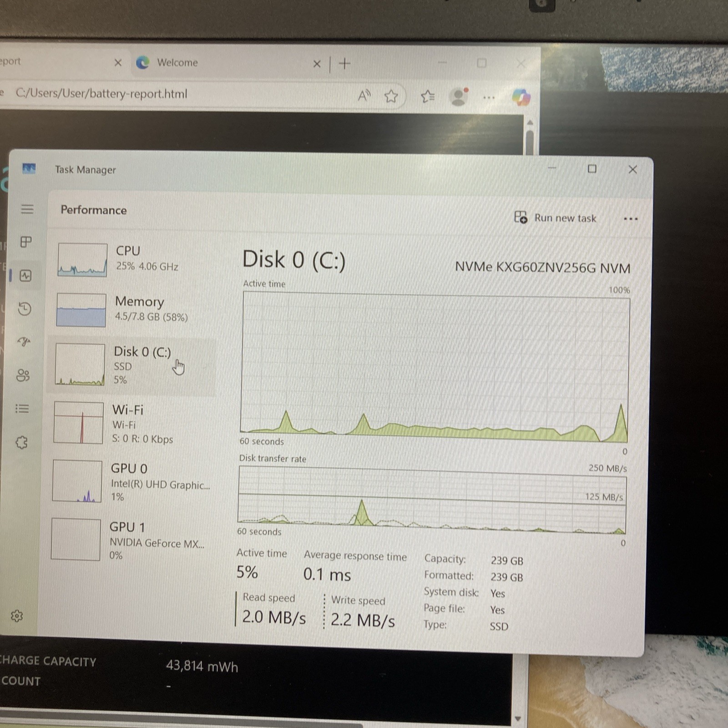Open Users page icon in sidebar
The height and width of the screenshot is (728, 728).
click(x=23, y=375)
